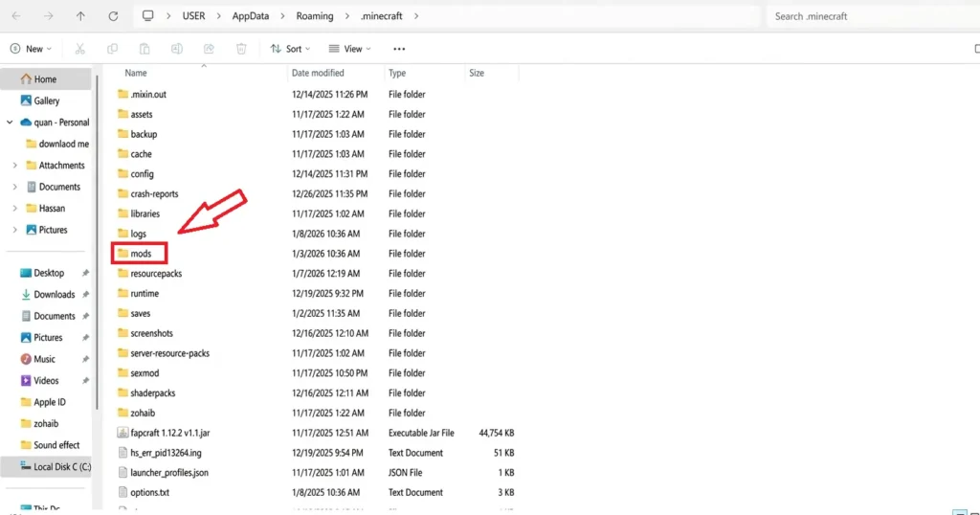Click the Rename icon in toolbar
The width and height of the screenshot is (980, 515).
pyautogui.click(x=177, y=49)
